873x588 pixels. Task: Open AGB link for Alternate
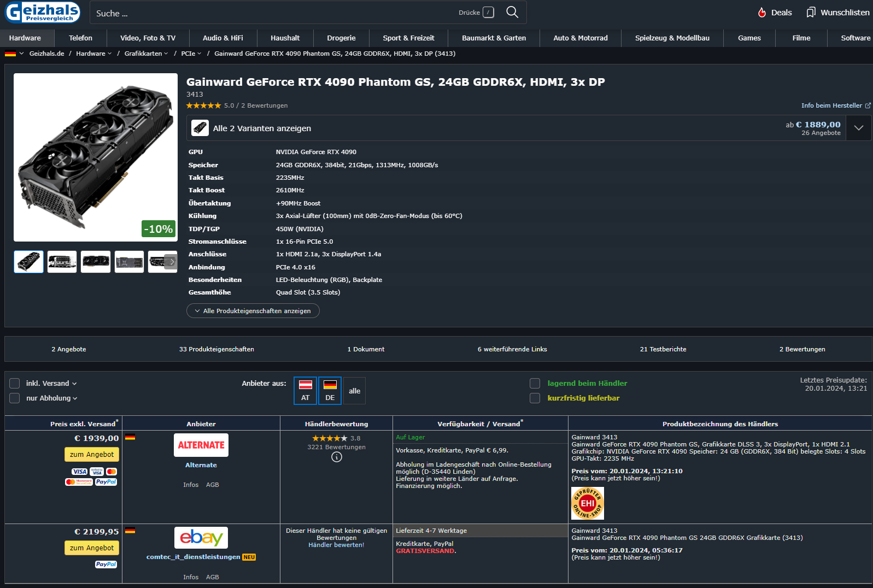(213, 485)
